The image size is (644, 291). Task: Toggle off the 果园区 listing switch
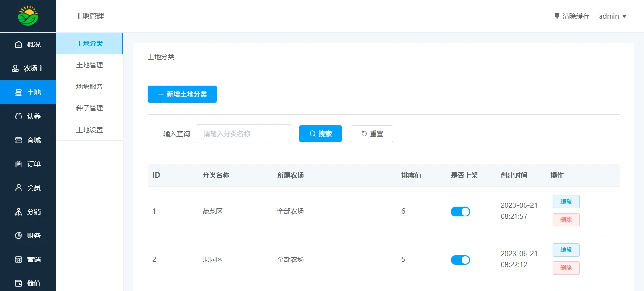[460, 260]
